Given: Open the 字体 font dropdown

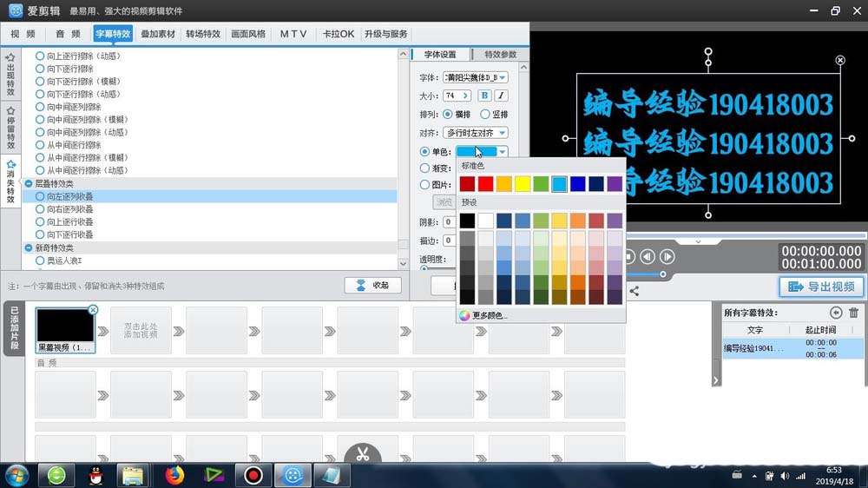Looking at the screenshot, I should [x=476, y=77].
